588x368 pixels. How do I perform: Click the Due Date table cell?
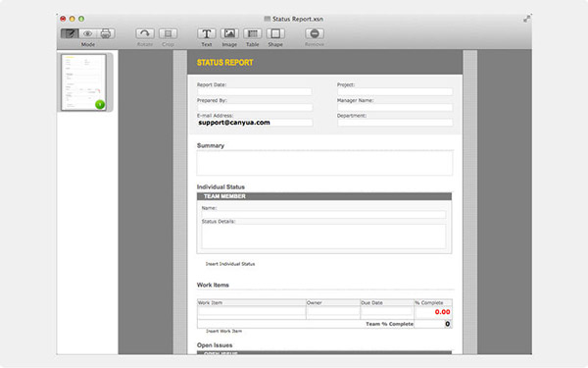coord(387,312)
